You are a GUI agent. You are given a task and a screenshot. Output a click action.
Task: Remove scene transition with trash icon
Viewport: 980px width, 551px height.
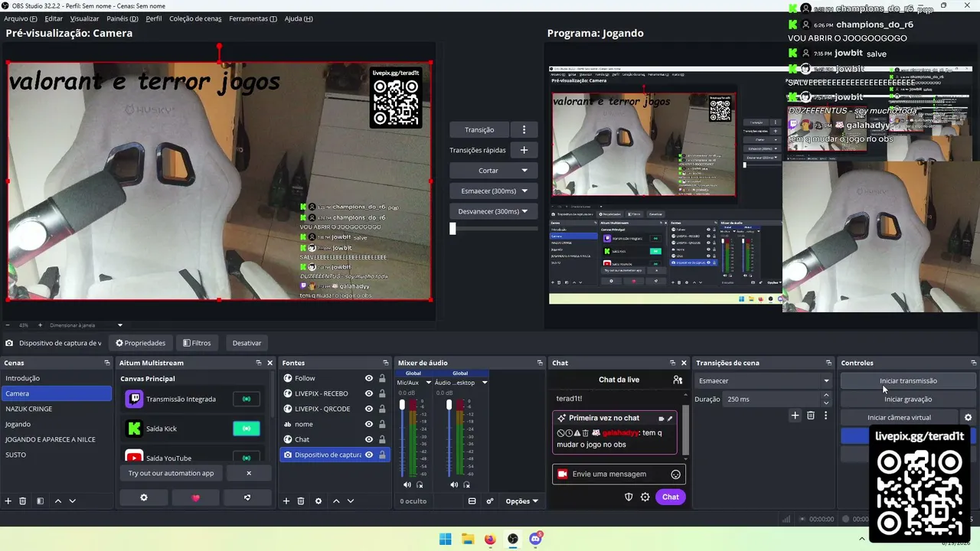(x=811, y=416)
